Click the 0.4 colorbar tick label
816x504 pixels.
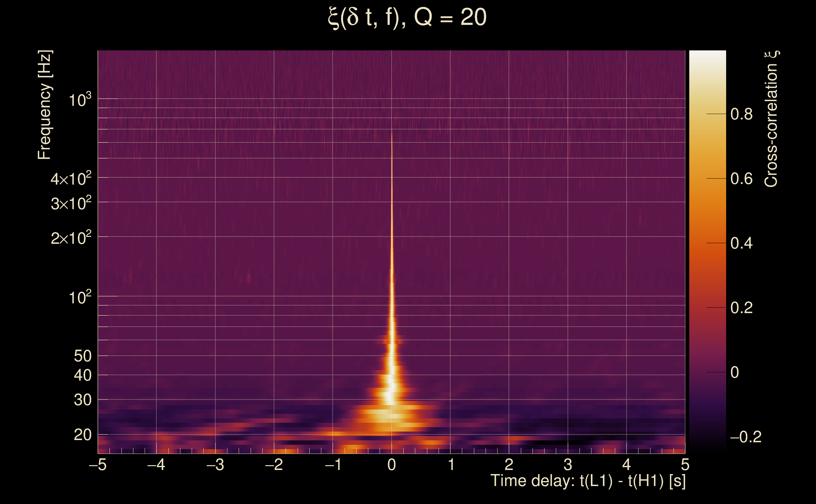pos(741,243)
